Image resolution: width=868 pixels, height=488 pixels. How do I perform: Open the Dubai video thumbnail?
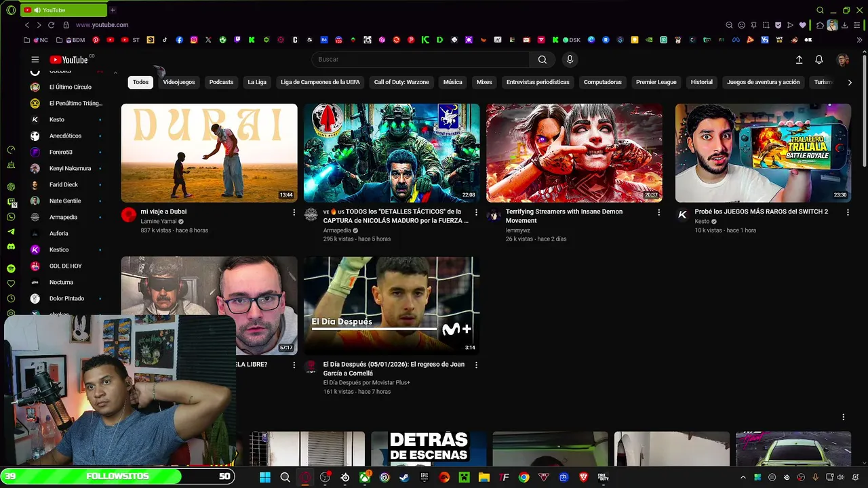click(x=209, y=152)
